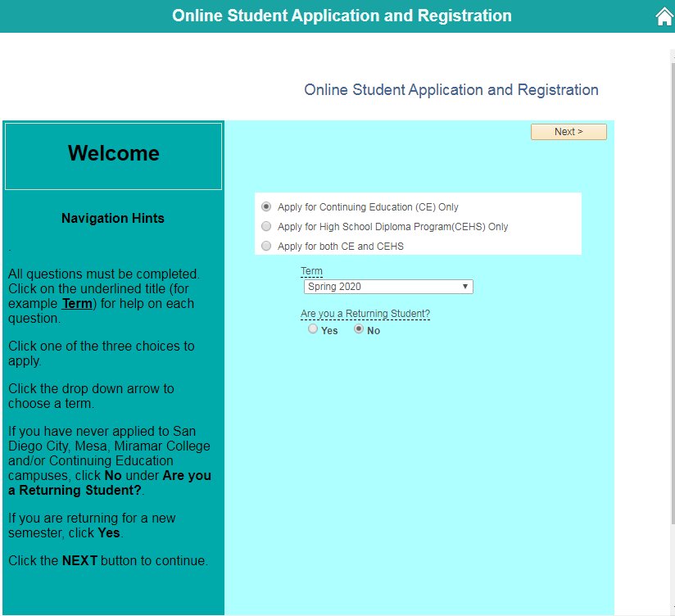Click the 'Are you a Returning Student?' help link
Image resolution: width=675 pixels, height=616 pixels.
coord(365,314)
